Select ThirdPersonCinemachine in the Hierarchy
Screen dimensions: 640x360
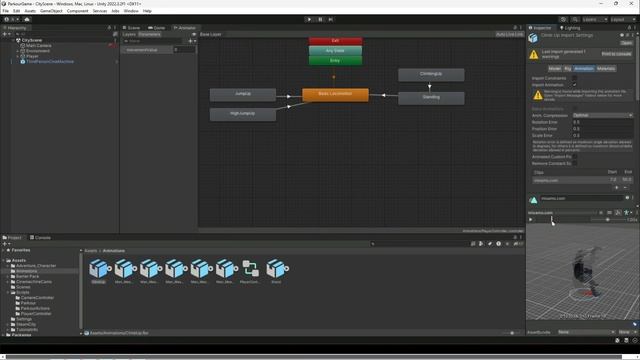50,62
